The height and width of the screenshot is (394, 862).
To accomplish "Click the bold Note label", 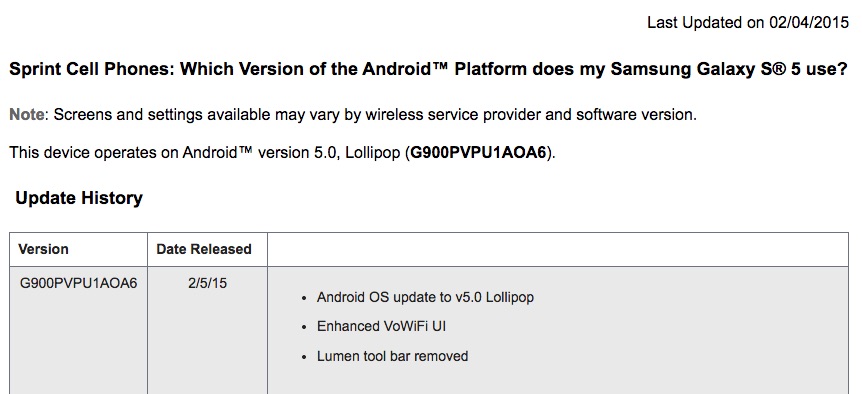I will click(x=27, y=115).
